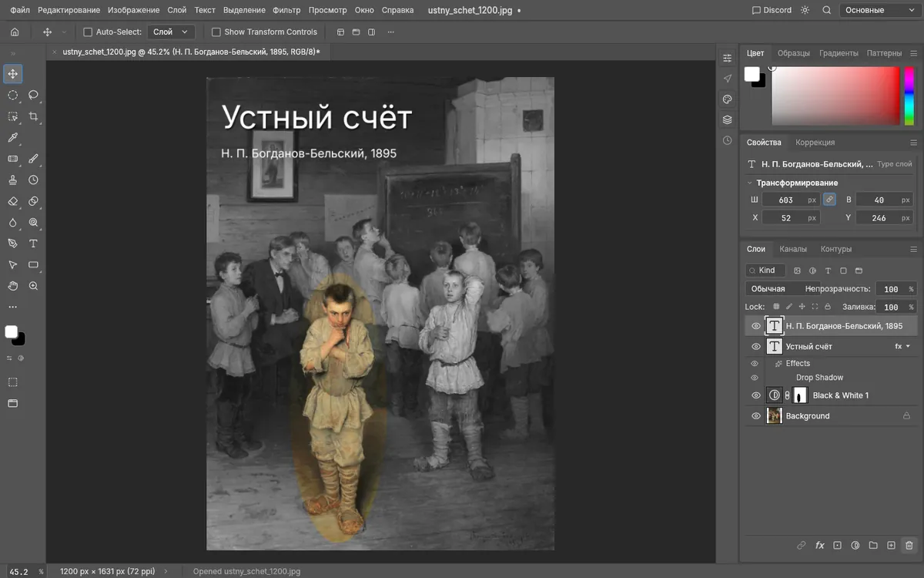Hide the Устный счёт text layer
The width and height of the screenshot is (924, 578).
click(756, 347)
